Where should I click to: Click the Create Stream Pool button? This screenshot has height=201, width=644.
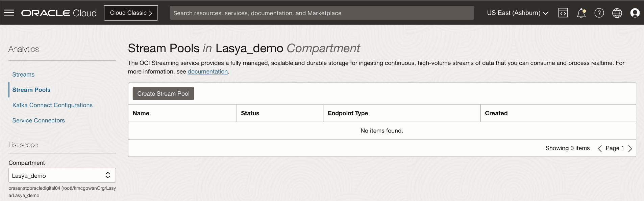164,93
